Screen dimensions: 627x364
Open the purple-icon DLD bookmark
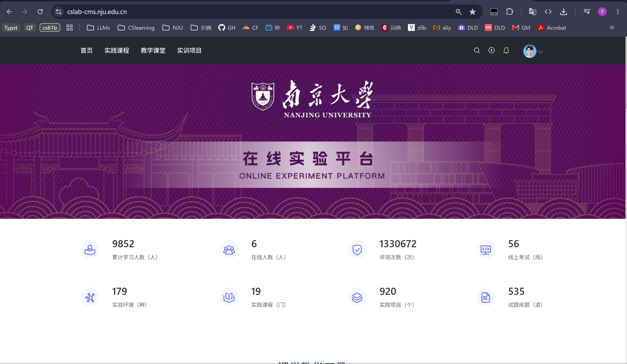468,28
